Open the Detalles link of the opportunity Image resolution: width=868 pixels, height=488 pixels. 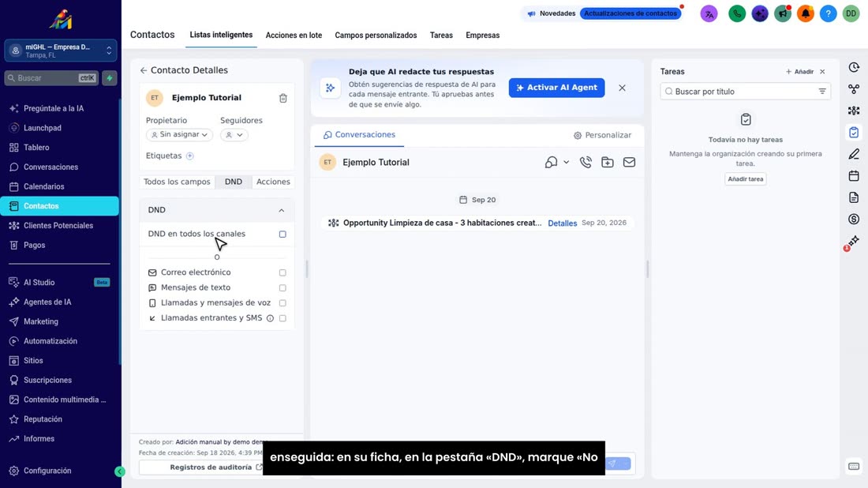pos(563,223)
